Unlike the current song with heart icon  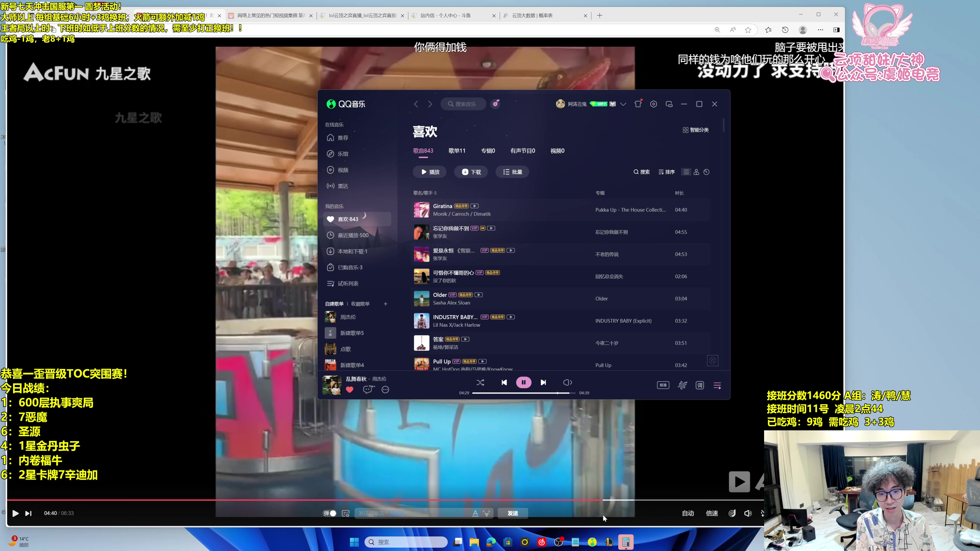click(x=350, y=389)
